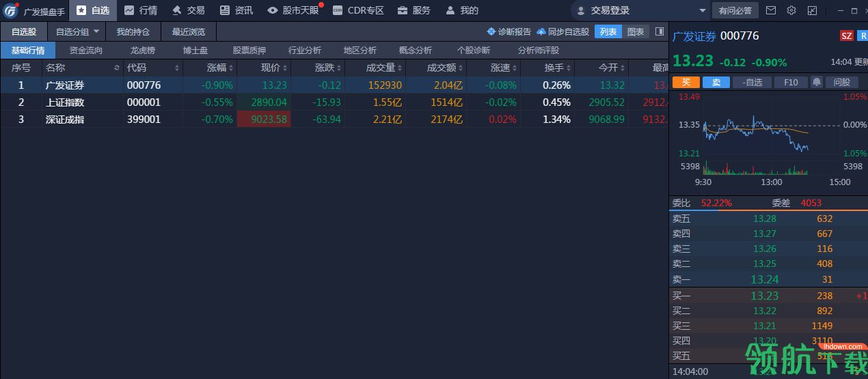Open the 我的 profile menu

click(x=462, y=10)
